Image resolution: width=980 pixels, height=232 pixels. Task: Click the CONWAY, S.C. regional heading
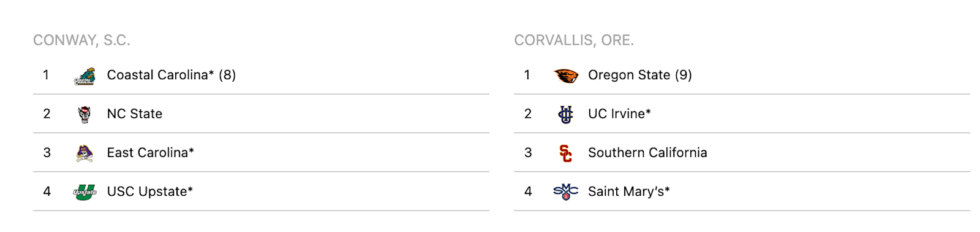81,41
